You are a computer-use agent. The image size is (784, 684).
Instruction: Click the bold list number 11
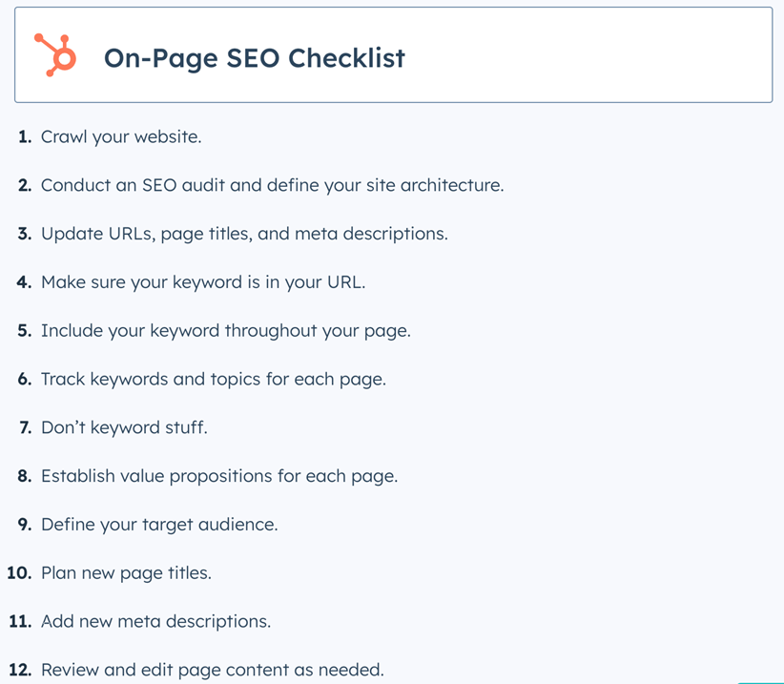pos(20,621)
